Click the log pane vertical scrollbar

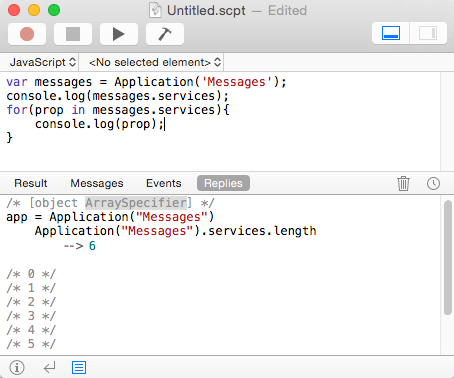point(448,257)
